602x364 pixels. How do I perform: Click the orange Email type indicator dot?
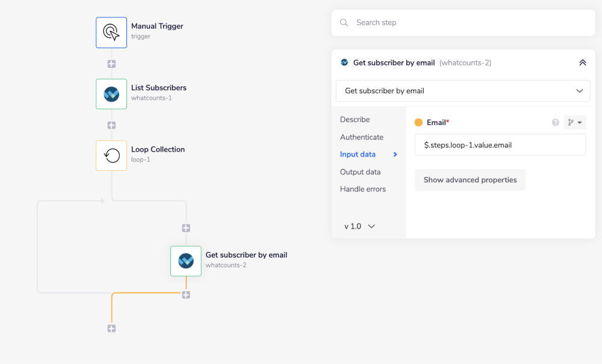pyautogui.click(x=419, y=123)
